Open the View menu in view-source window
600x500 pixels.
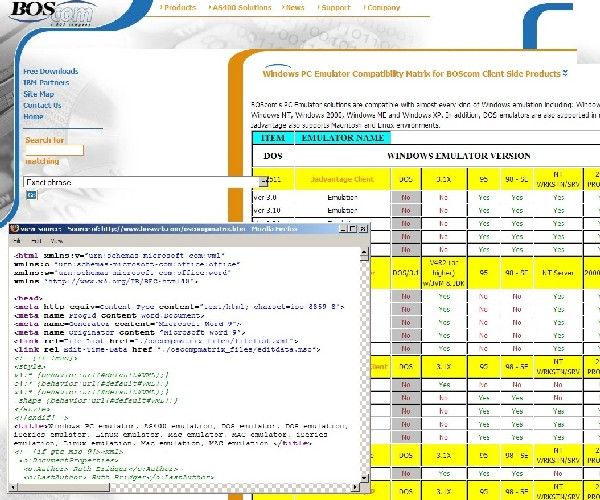click(57, 241)
